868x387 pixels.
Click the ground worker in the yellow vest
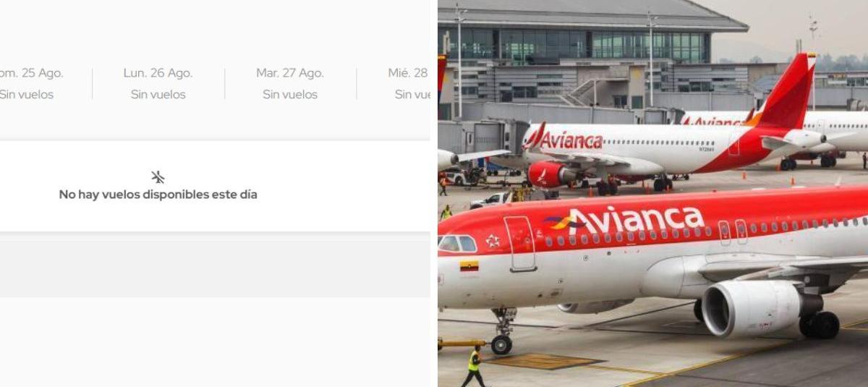474,365
